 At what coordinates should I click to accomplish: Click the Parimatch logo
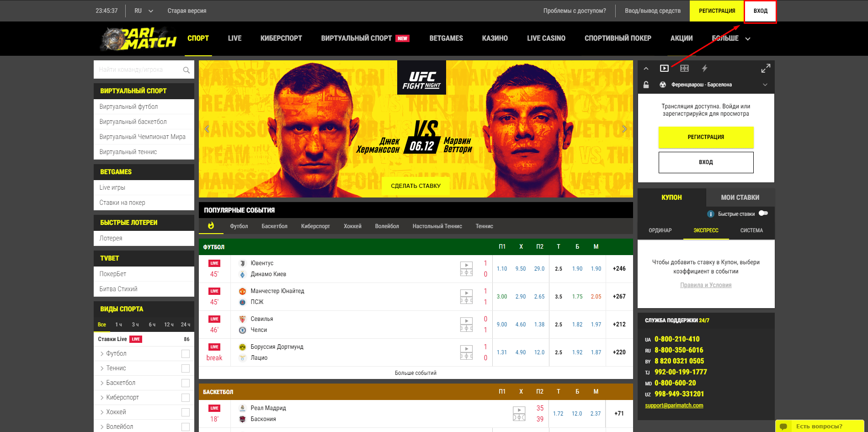(138, 39)
